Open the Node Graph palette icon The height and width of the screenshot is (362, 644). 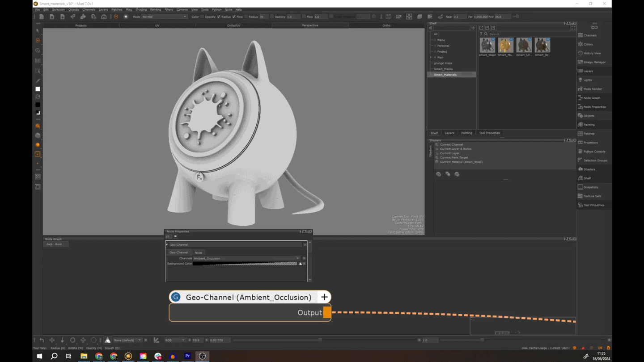580,98
